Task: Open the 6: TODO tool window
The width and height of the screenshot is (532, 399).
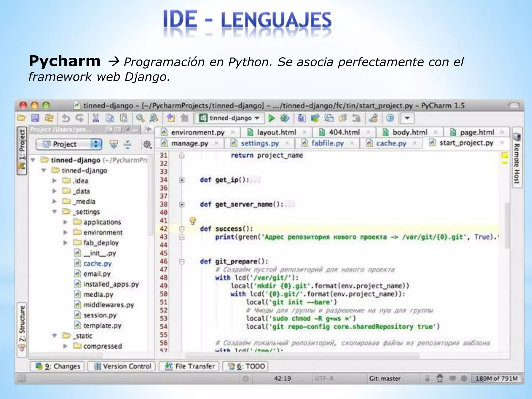Action: coord(245,366)
